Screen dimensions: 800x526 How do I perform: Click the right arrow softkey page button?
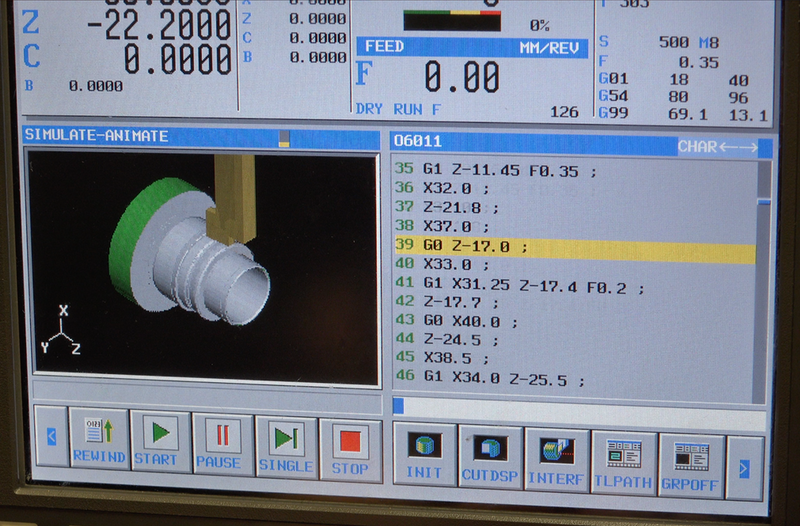pos(744,467)
